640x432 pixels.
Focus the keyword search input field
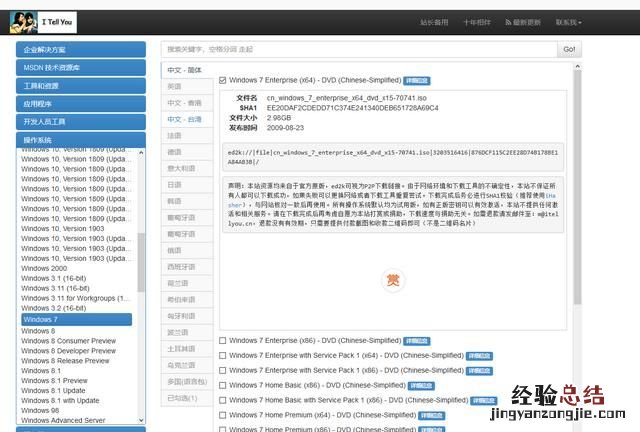360,48
